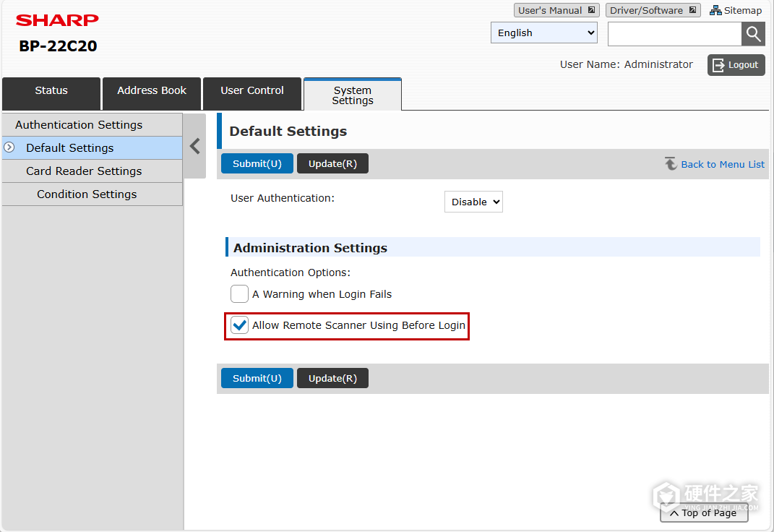Open the language dropdown set to English
Screen dimensions: 774x532
click(544, 33)
